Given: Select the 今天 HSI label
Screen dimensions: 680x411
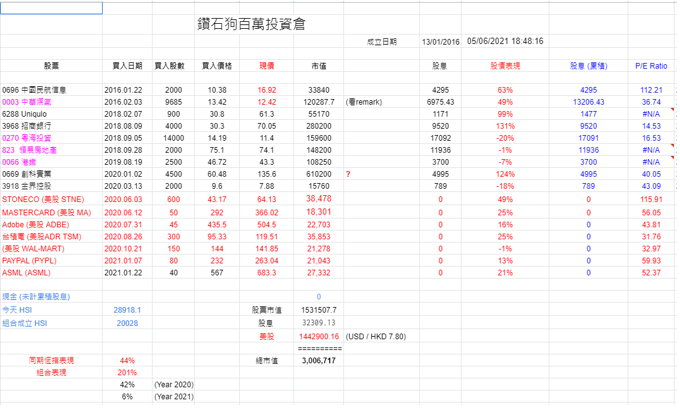Looking at the screenshot, I should coord(17,310).
